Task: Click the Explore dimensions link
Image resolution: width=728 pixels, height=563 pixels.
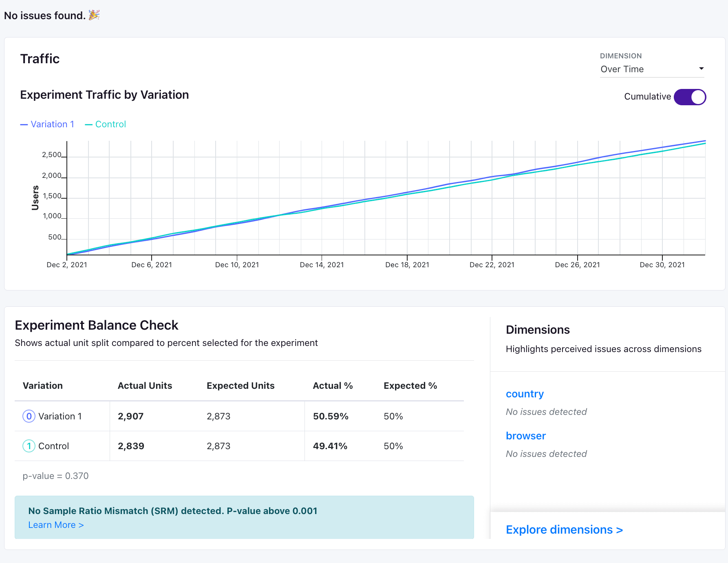Action: pos(564,530)
